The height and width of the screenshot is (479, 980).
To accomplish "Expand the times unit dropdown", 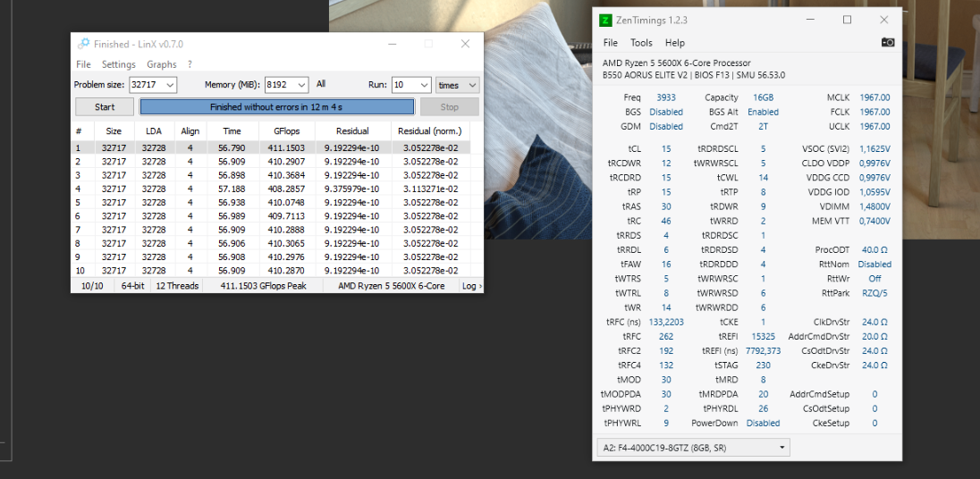I will pos(458,85).
